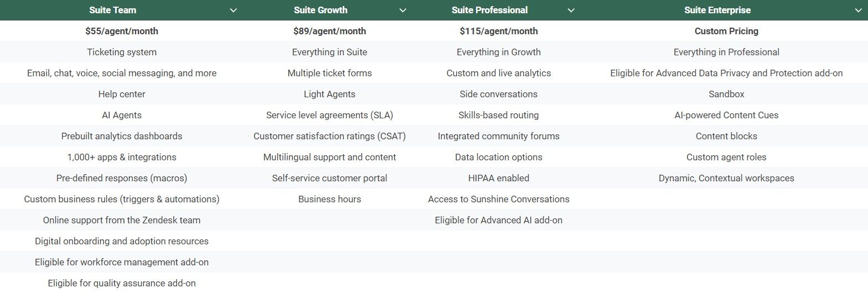Select the HIPAA enabled cell

(498, 178)
